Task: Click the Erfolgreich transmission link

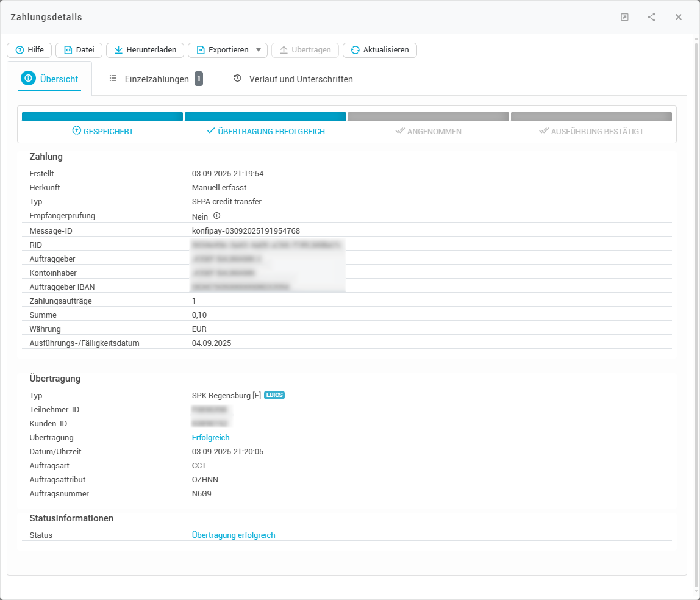Action: click(210, 438)
